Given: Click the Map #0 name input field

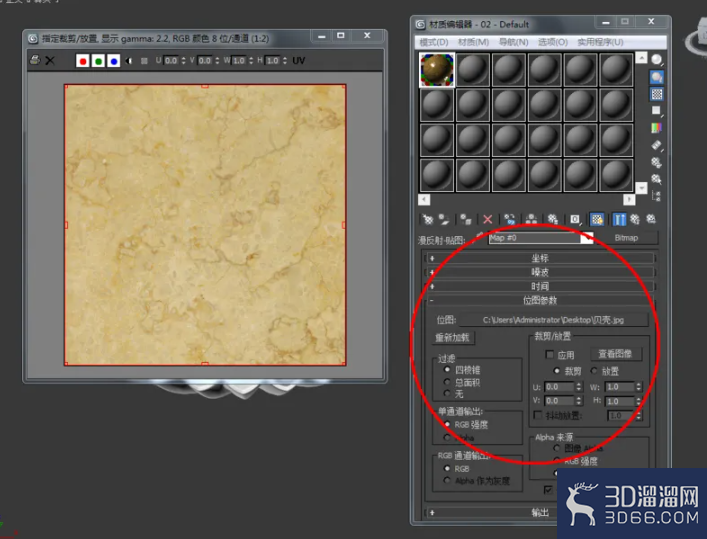Looking at the screenshot, I should point(535,238).
